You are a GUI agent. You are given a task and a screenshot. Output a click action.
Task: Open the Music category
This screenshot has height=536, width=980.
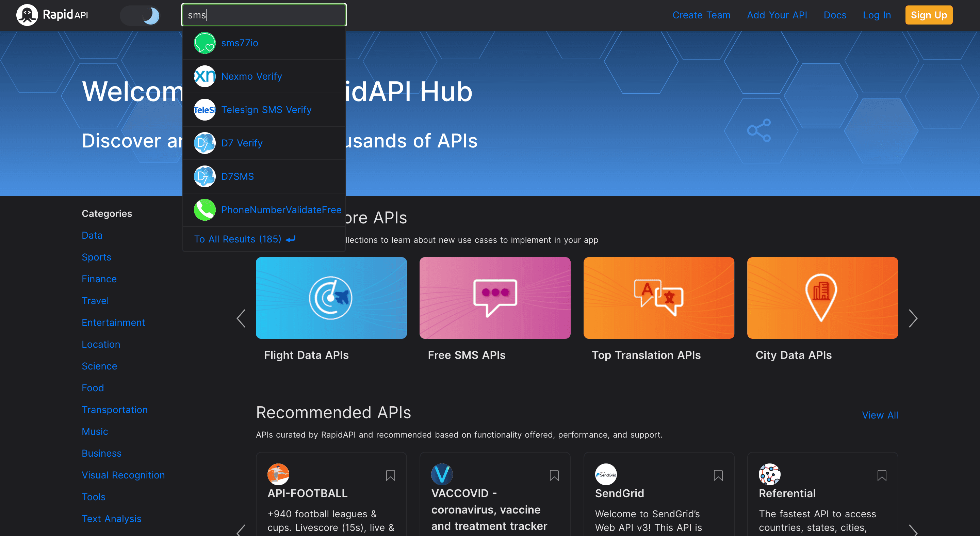[95, 432]
